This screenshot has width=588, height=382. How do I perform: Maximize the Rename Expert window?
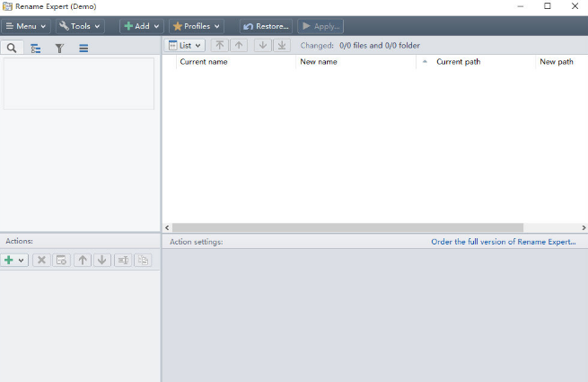(x=548, y=6)
